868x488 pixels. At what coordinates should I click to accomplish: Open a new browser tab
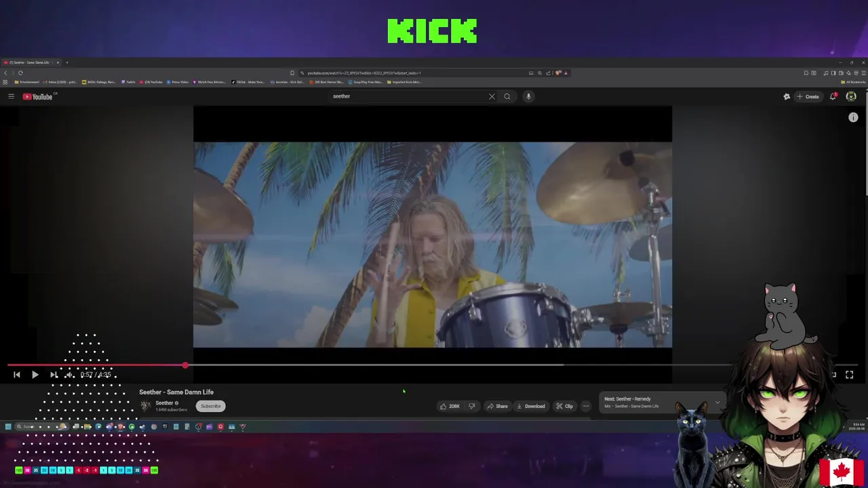tap(67, 62)
